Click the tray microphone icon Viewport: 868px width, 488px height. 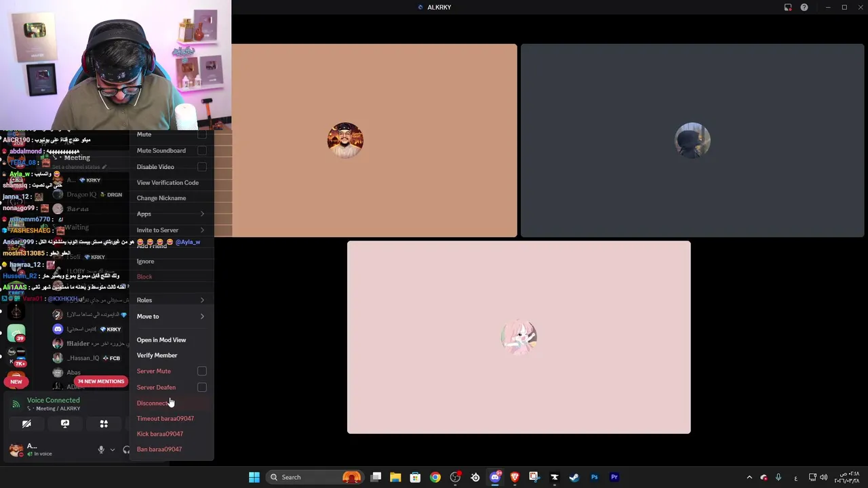(778, 477)
